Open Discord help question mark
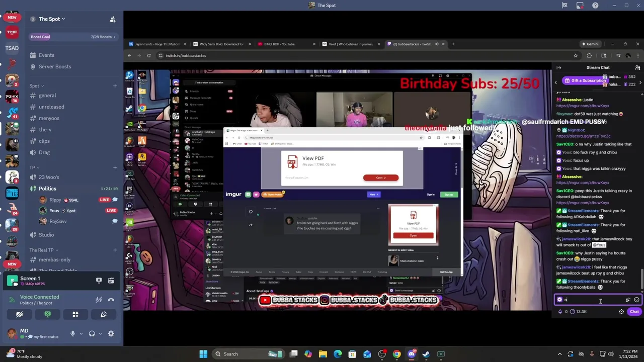The height and width of the screenshot is (362, 644). click(595, 5)
